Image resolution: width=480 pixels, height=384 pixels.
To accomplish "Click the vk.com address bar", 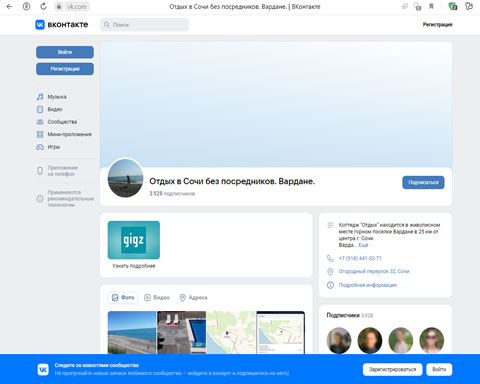I will [x=77, y=6].
